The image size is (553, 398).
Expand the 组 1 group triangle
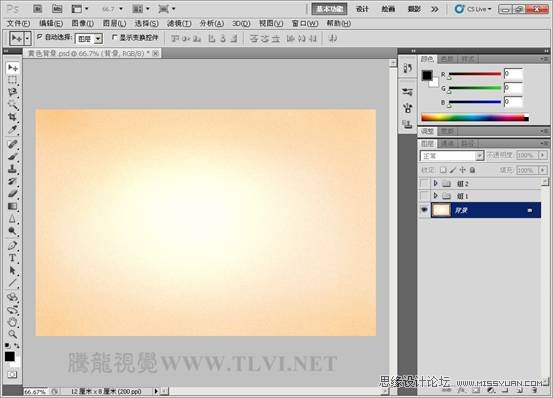pyautogui.click(x=436, y=195)
